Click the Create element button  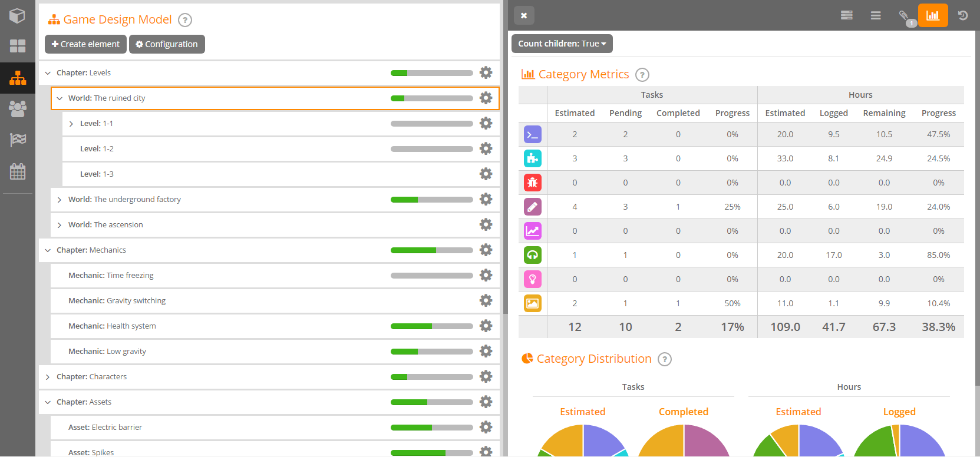click(x=85, y=44)
